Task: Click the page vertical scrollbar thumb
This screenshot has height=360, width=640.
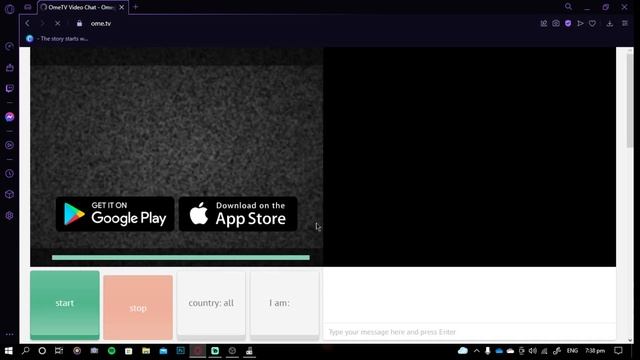Action: [630, 100]
